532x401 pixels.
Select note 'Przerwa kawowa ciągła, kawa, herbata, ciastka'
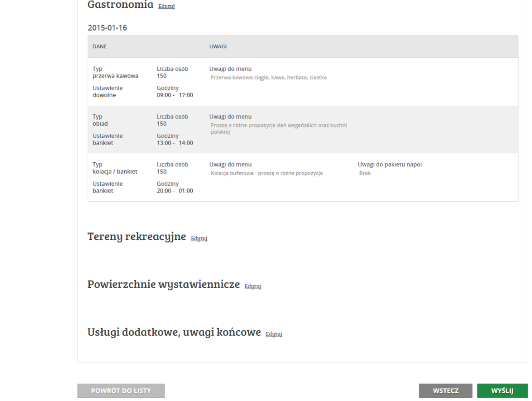coord(269,77)
